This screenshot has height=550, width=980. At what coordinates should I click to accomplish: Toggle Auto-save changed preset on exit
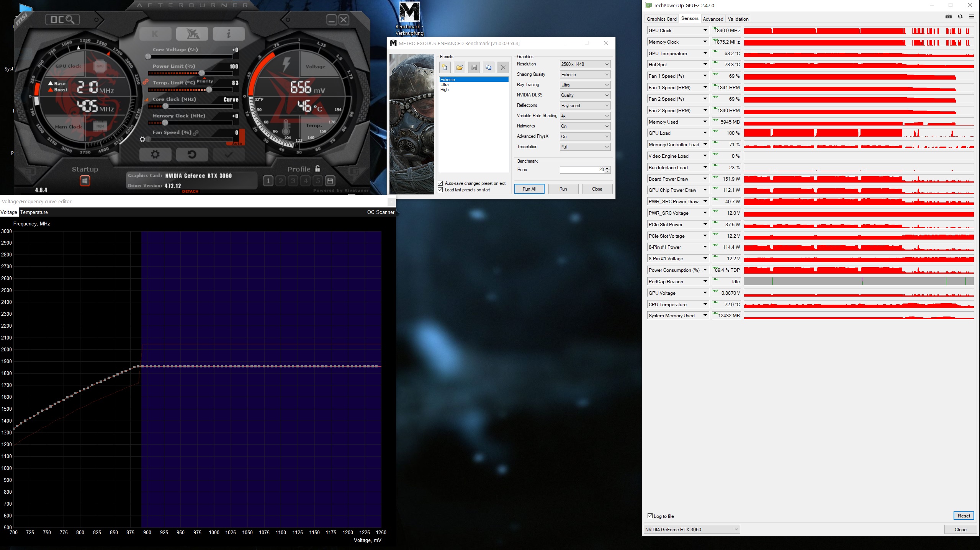point(440,183)
